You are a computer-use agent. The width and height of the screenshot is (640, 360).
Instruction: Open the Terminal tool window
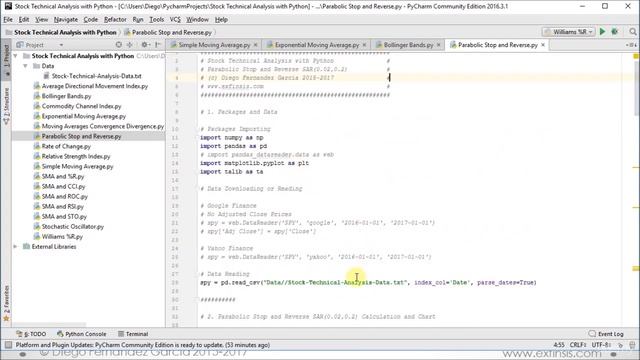[133, 334]
